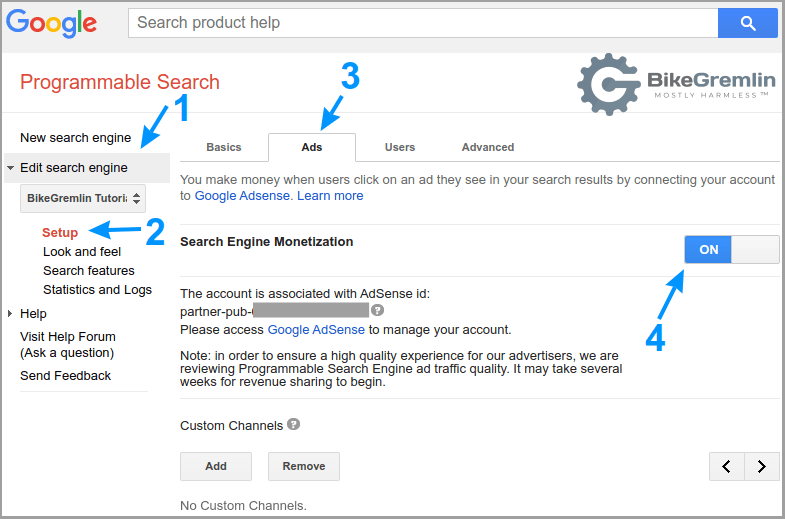The height and width of the screenshot is (519, 785).
Task: Go to previous page of custom channels
Action: [x=726, y=466]
